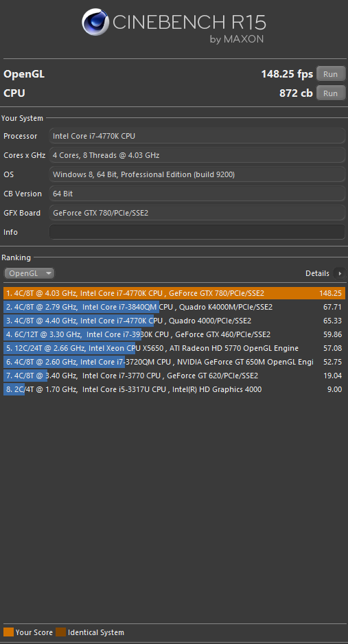Screen dimensions: 348x644
Task: Click the Details label in Ranking
Action: click(317, 273)
